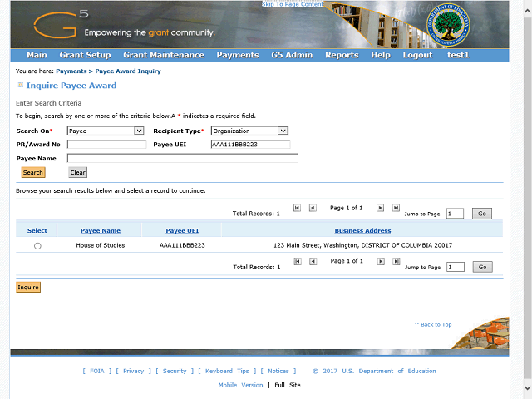Go to previous page in top pager
Screen dimensions: 532x399
pyautogui.click(x=313, y=208)
